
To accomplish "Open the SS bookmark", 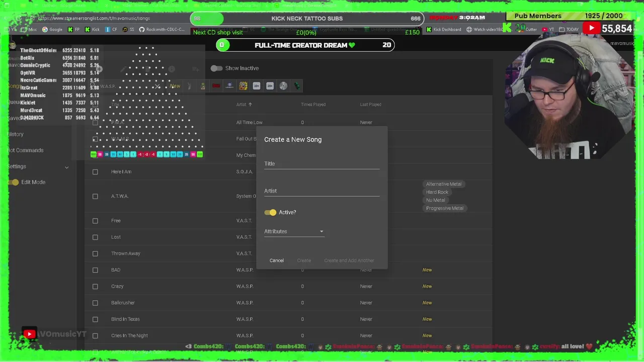I will click(128, 30).
